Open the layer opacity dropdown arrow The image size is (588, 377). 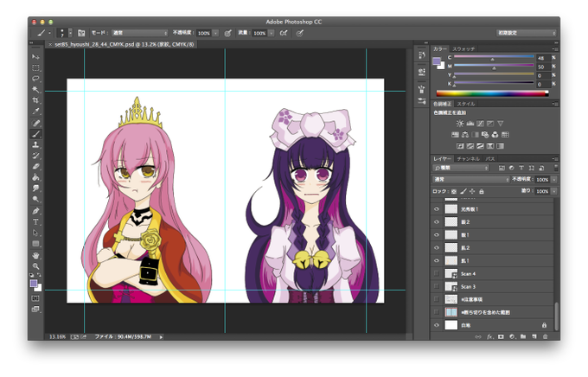click(554, 180)
